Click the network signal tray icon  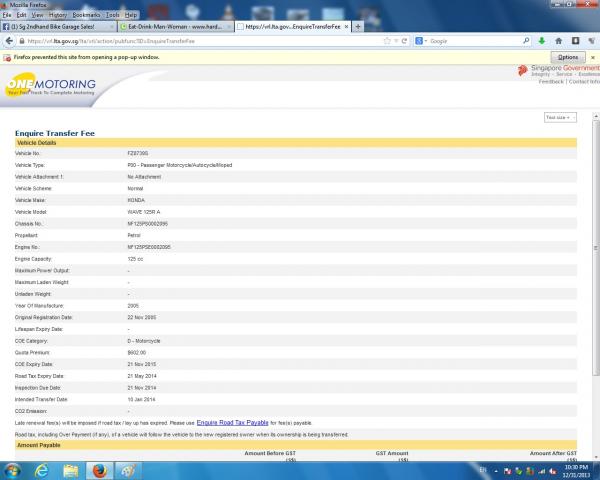pos(541,471)
